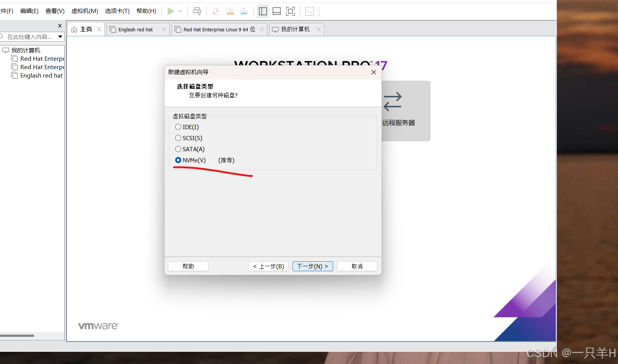Open the 编辑(E) menu
The height and width of the screenshot is (364, 618).
pos(29,11)
